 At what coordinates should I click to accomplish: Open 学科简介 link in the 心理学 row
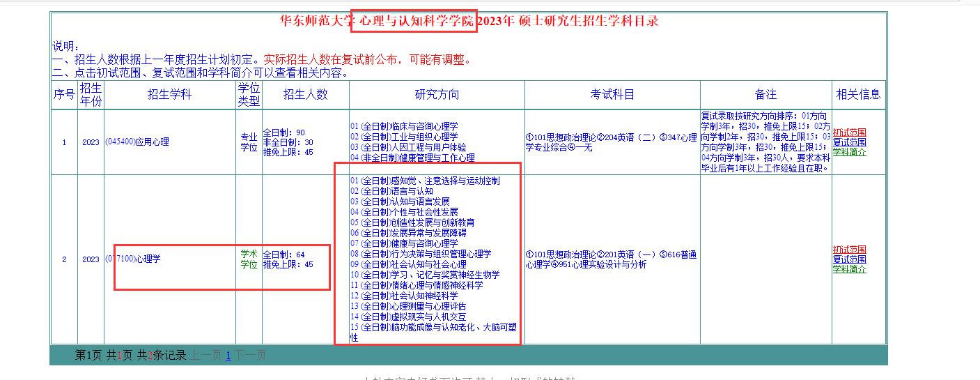849,269
